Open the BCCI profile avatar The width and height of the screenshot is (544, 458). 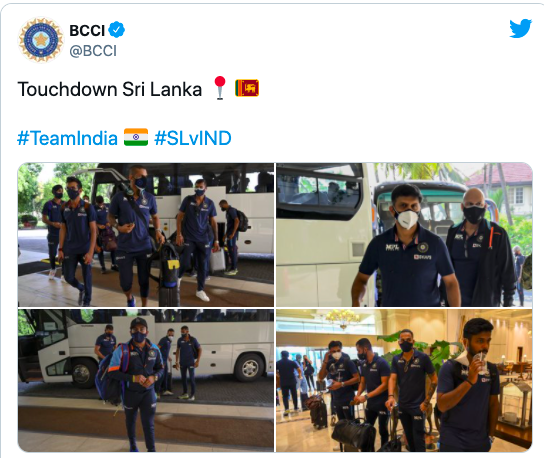pyautogui.click(x=41, y=40)
